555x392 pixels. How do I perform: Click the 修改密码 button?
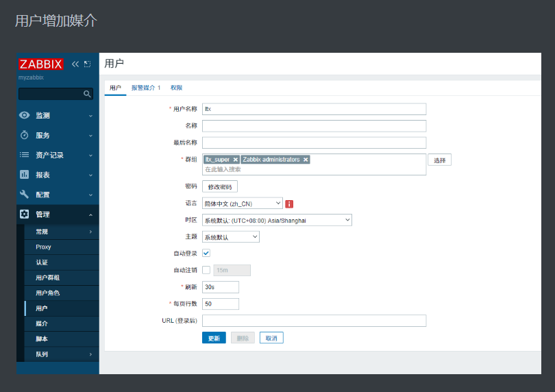[220, 186]
